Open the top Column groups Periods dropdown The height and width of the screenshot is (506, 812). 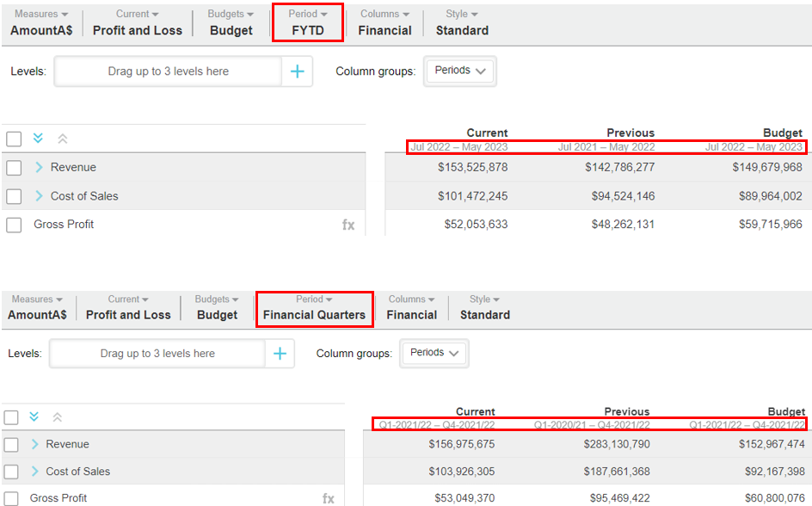[x=460, y=71]
